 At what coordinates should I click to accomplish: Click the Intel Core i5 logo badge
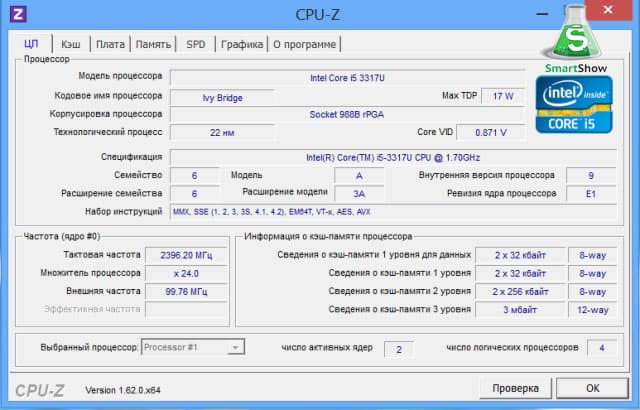[x=574, y=104]
